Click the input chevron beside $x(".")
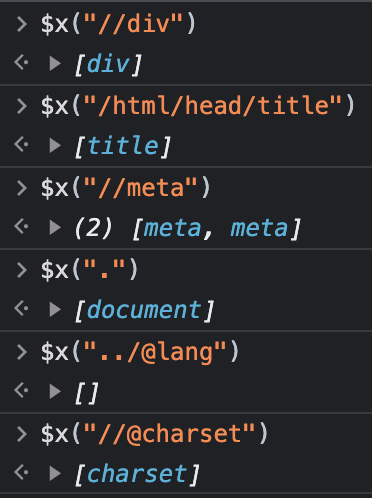 (x=22, y=270)
